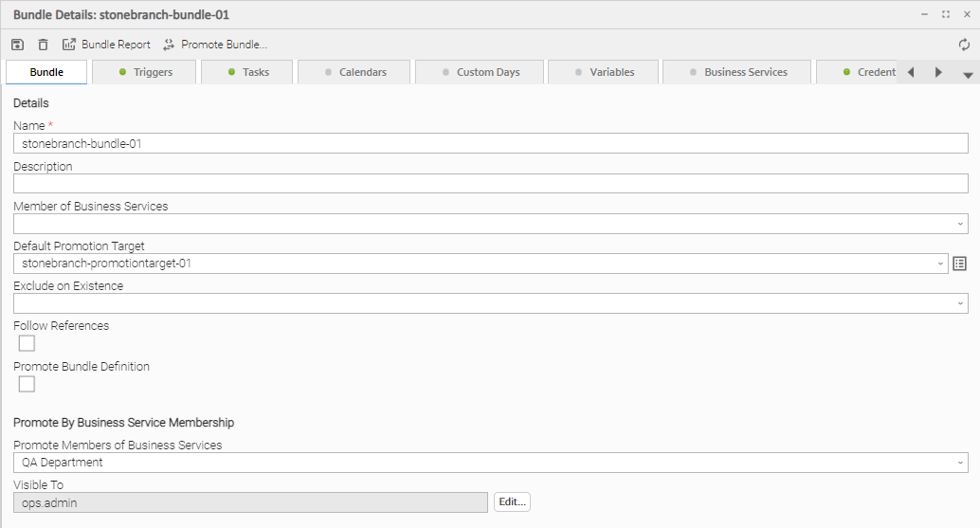Click the Name input field
The height and width of the screenshot is (528, 980).
(x=490, y=144)
